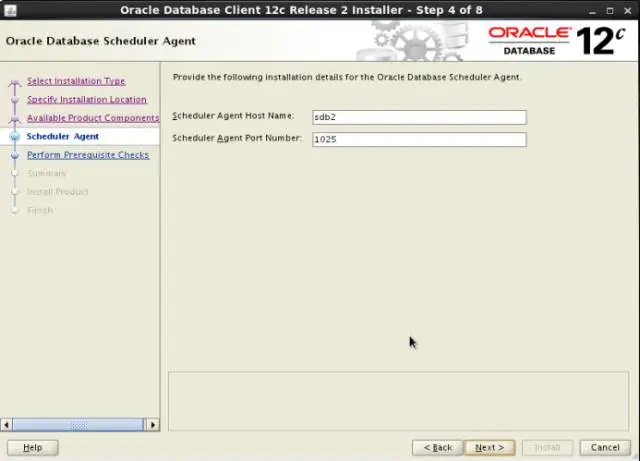Minimize the installer window
The height and width of the screenshot is (461, 640).
[592, 11]
